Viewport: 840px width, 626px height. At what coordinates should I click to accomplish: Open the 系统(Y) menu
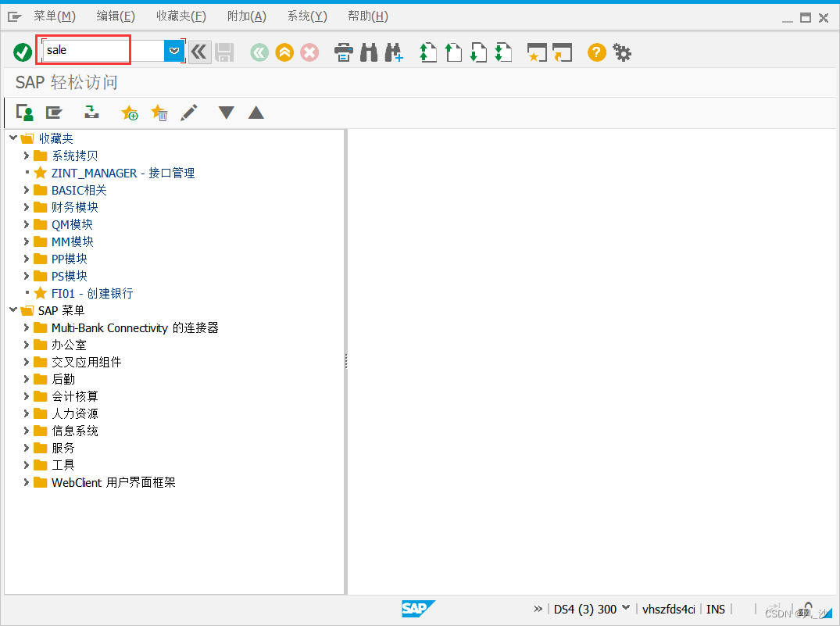pyautogui.click(x=307, y=16)
